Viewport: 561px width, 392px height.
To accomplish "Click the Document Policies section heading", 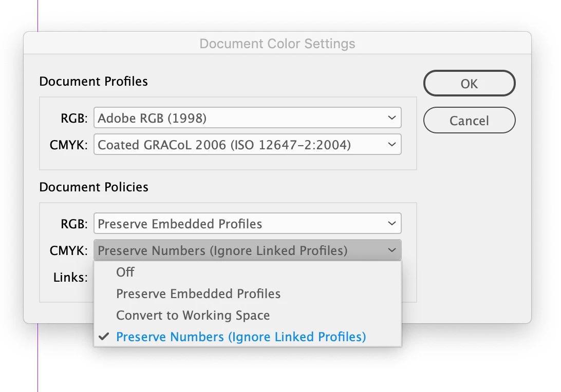I will 93,187.
